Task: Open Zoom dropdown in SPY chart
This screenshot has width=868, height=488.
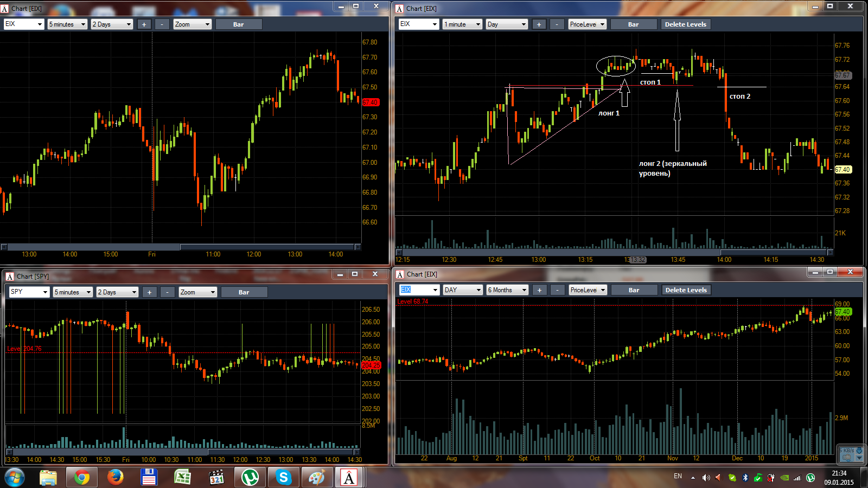Action: (x=197, y=292)
